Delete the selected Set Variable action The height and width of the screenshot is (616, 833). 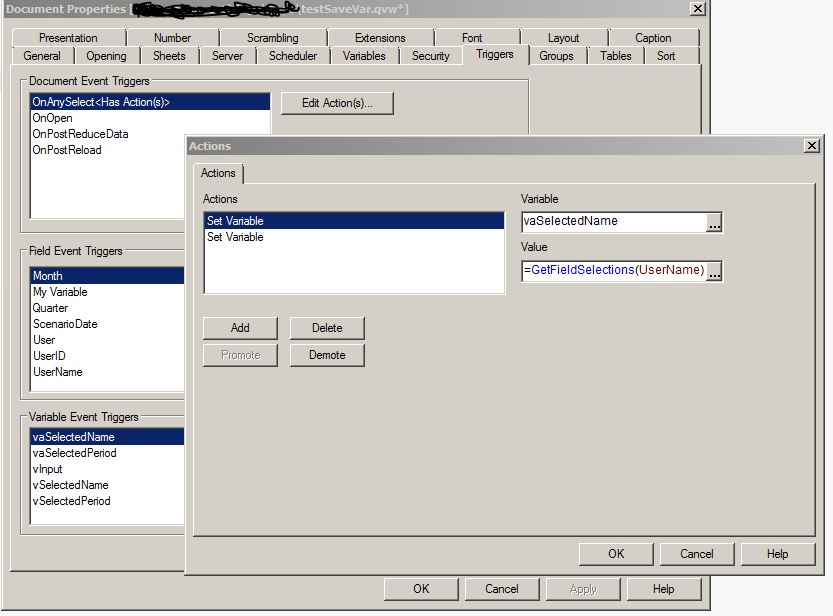327,327
